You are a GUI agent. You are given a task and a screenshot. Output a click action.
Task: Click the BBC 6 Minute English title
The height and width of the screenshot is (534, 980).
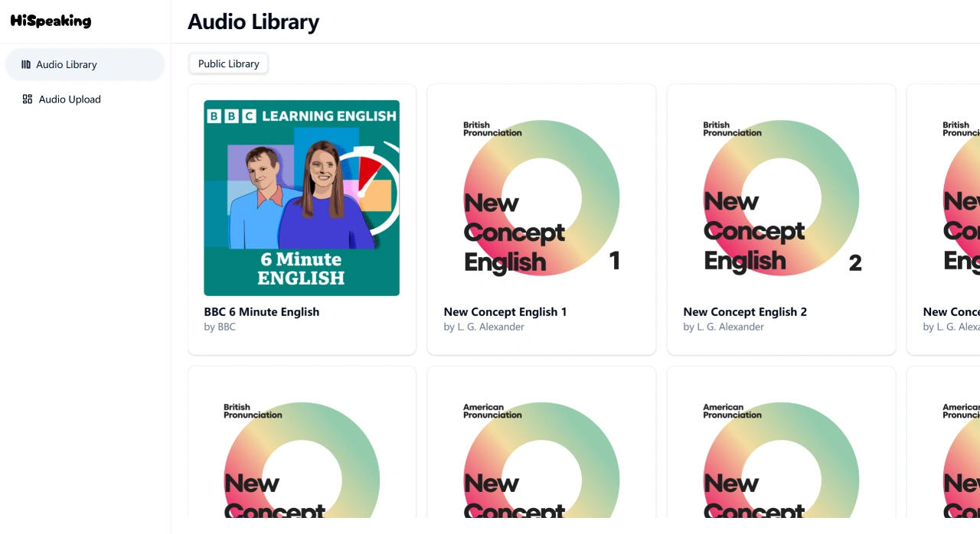click(262, 311)
